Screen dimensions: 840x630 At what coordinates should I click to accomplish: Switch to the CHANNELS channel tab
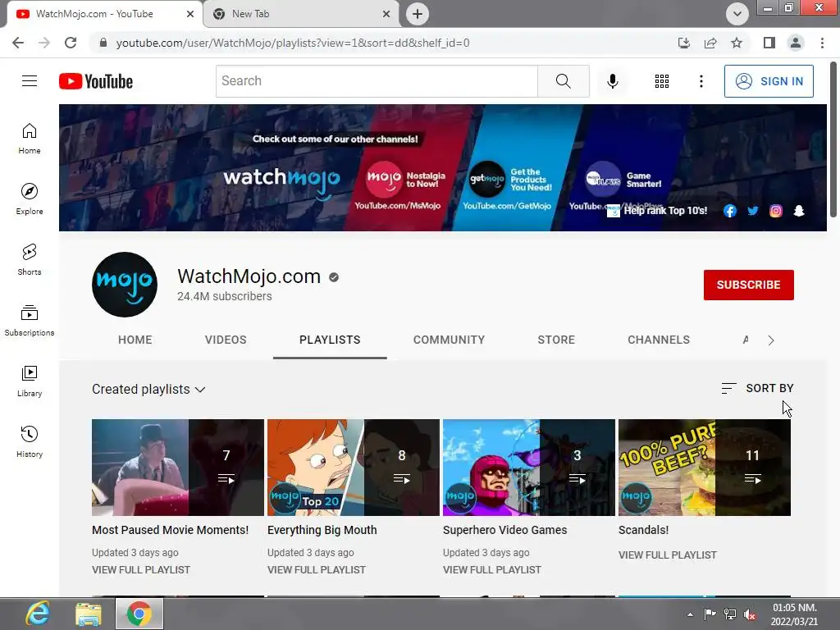659,340
